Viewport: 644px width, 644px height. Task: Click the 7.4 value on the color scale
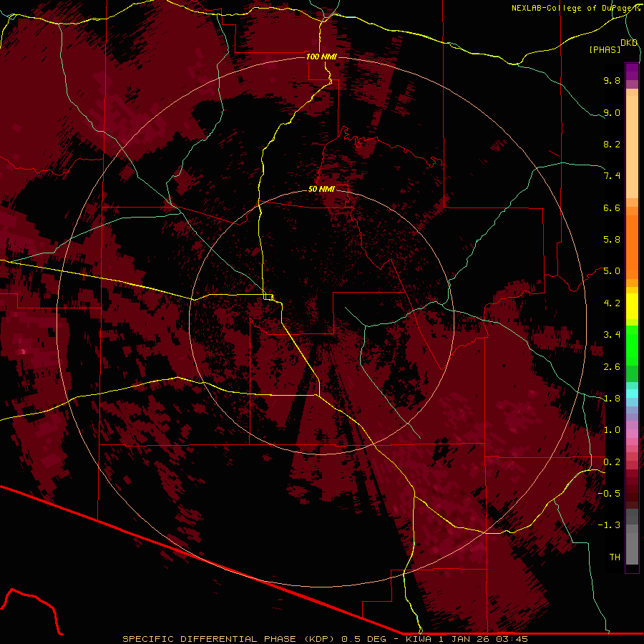click(x=612, y=176)
